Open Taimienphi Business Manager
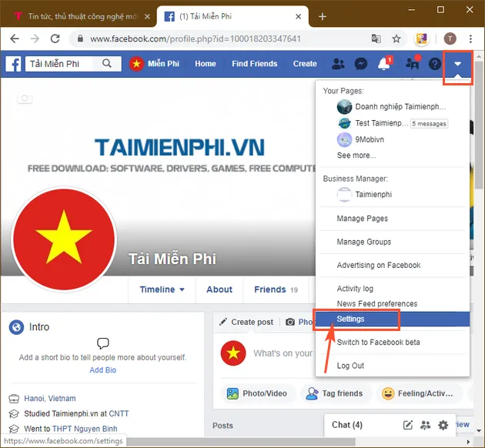This screenshot has width=485, height=448. pyautogui.click(x=364, y=195)
